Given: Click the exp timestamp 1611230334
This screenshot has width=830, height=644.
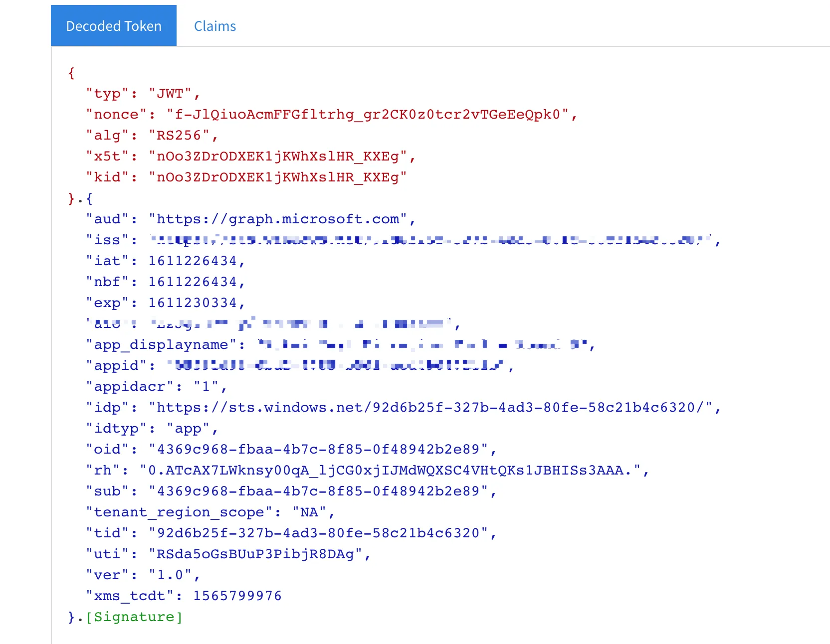Looking at the screenshot, I should [193, 303].
